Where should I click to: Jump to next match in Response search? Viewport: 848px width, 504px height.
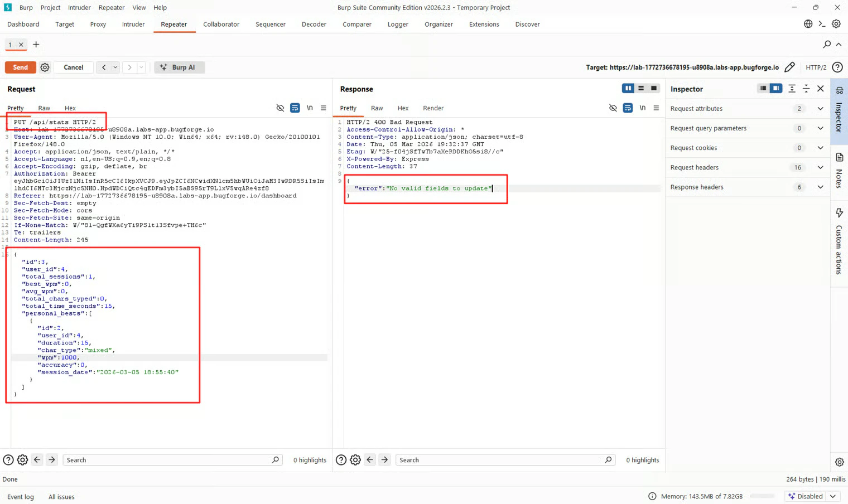(x=384, y=460)
